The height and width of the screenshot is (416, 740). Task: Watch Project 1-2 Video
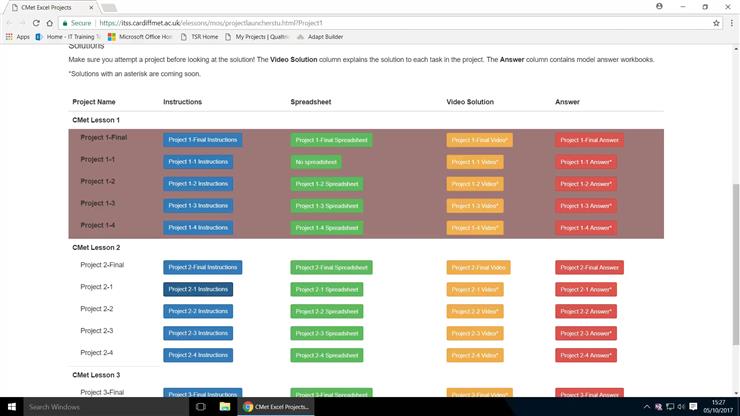pos(475,184)
